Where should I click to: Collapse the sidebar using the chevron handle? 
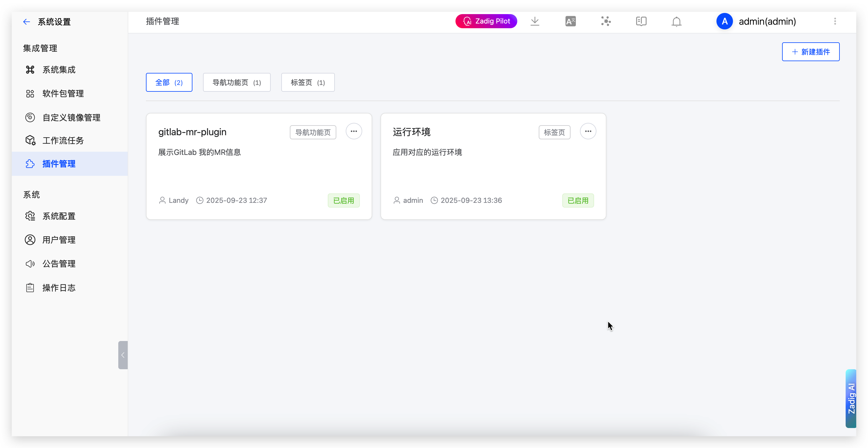click(123, 355)
